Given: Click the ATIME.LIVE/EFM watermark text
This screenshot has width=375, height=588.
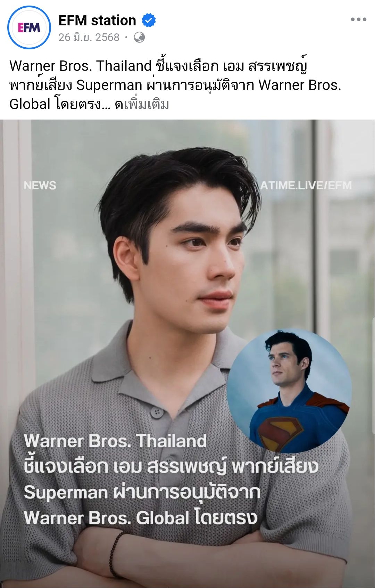Looking at the screenshot, I should 306,186.
